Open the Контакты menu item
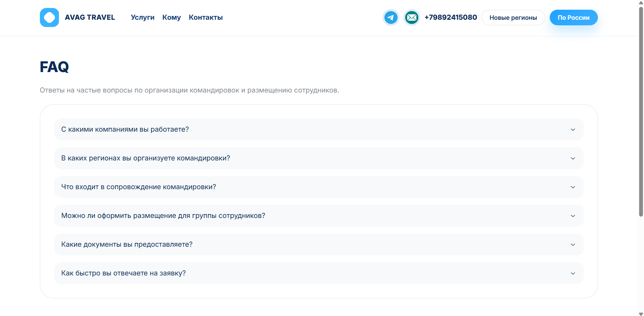Viewport: 644px width, 316px height. [206, 17]
